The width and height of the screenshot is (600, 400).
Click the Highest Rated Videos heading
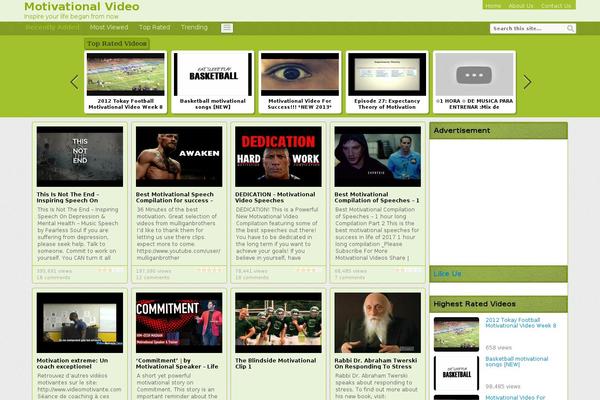pyautogui.click(x=474, y=304)
